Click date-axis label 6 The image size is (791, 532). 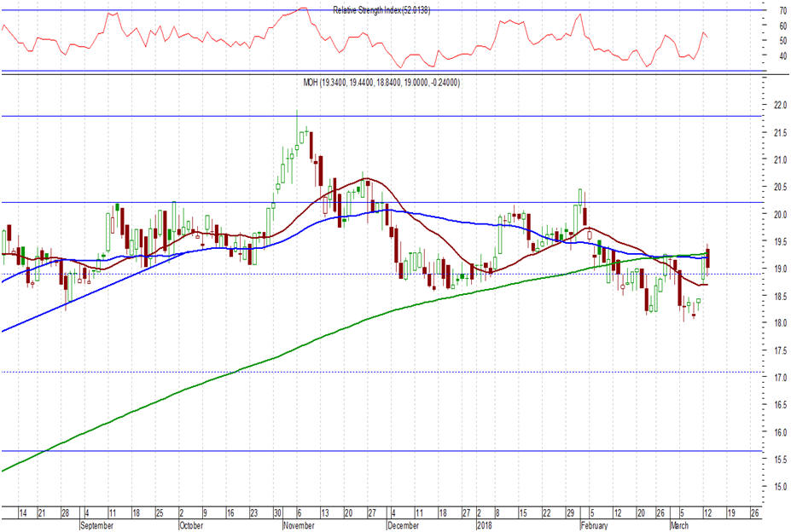point(300,513)
